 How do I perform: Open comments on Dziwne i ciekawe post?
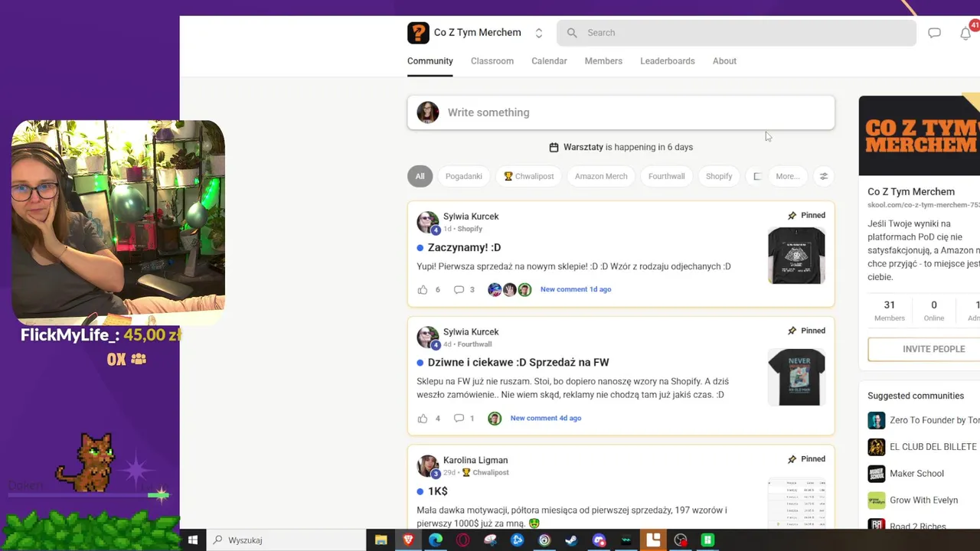[459, 418]
